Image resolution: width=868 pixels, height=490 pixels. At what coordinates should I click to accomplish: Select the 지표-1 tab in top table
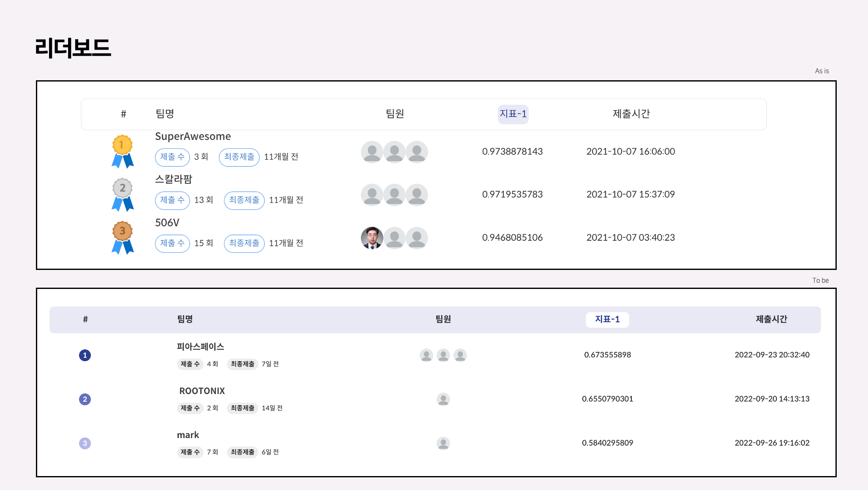(x=513, y=114)
